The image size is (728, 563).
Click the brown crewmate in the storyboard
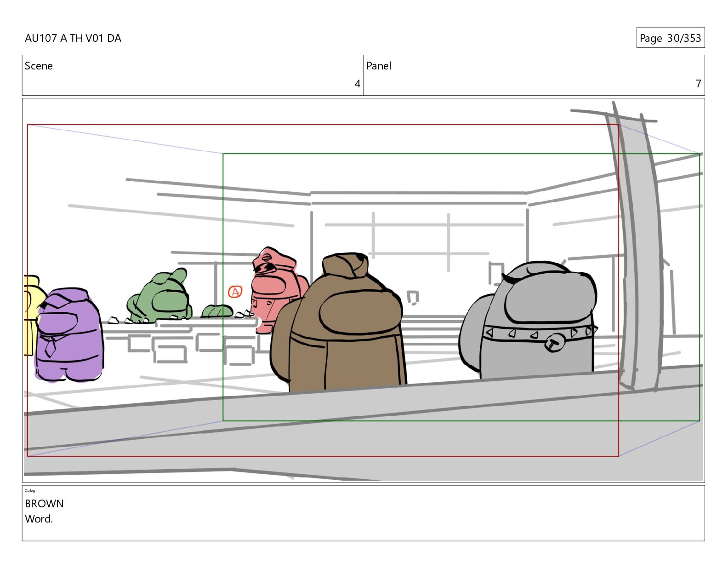coord(339,323)
